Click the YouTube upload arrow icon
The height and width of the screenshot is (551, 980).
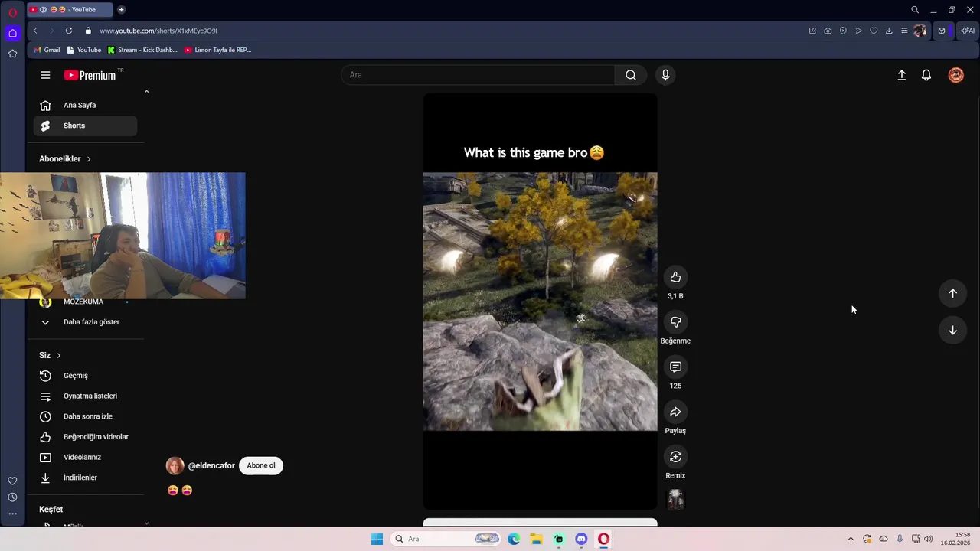[x=902, y=75]
